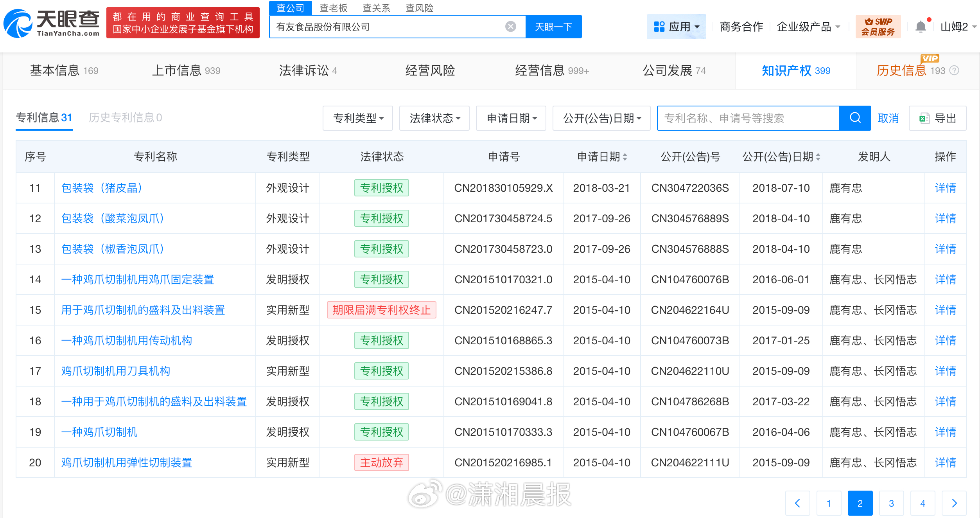Click the history info help question icon
Image resolution: width=980 pixels, height=518 pixels.
click(954, 70)
